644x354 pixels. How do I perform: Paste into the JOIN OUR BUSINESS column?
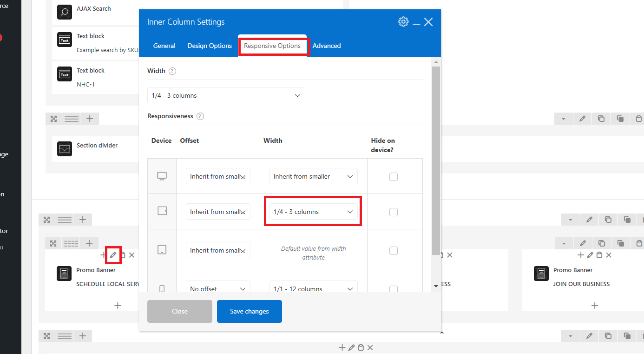599,255
